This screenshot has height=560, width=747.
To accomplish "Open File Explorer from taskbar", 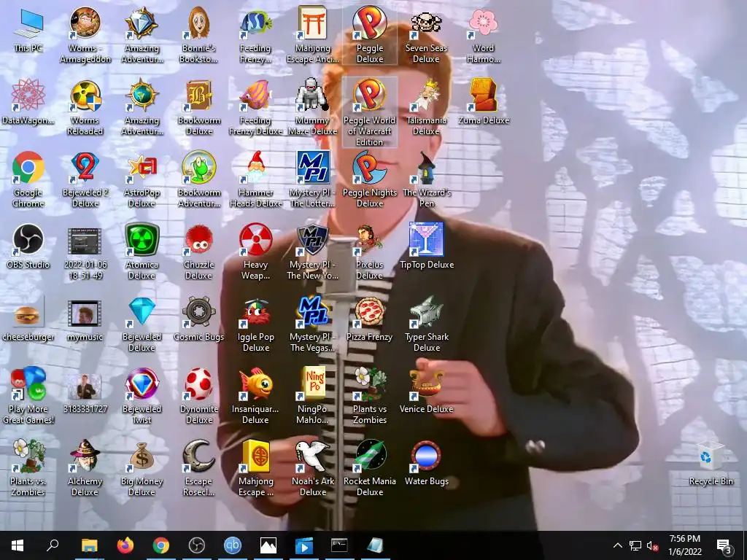I will click(x=89, y=545).
